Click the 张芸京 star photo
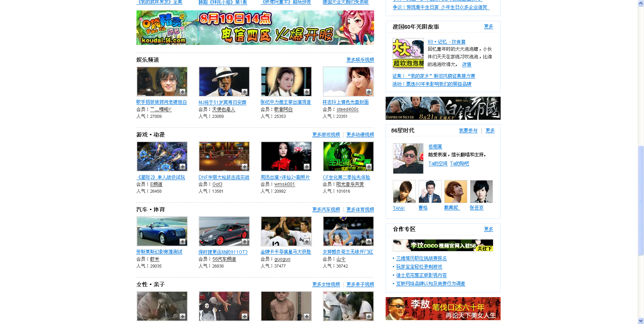 click(x=481, y=192)
